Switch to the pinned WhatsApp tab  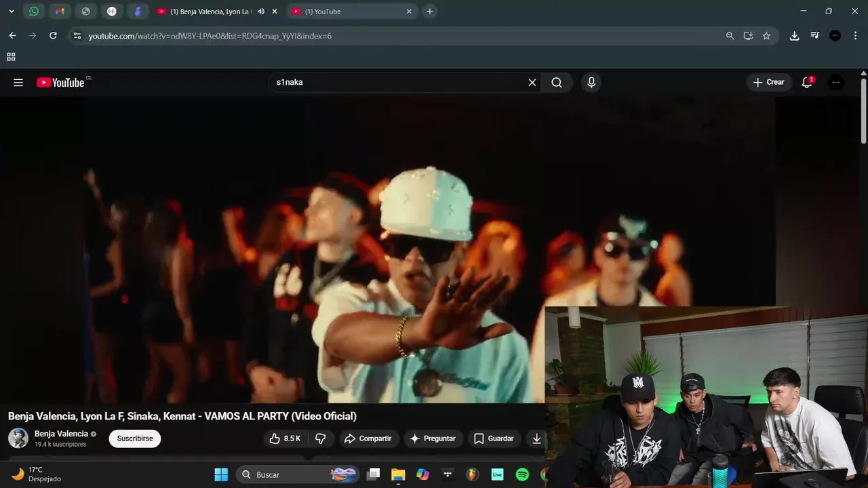pos(34,12)
